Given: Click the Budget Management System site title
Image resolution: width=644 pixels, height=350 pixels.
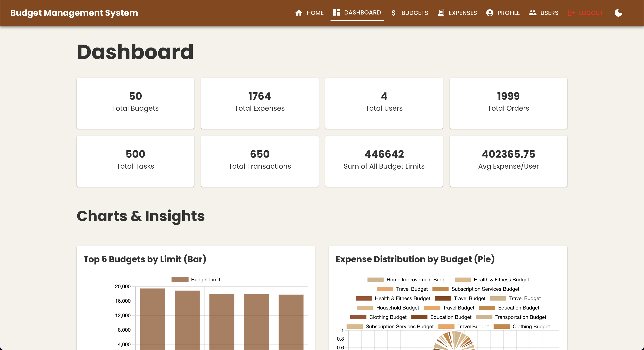Looking at the screenshot, I should click(x=74, y=13).
